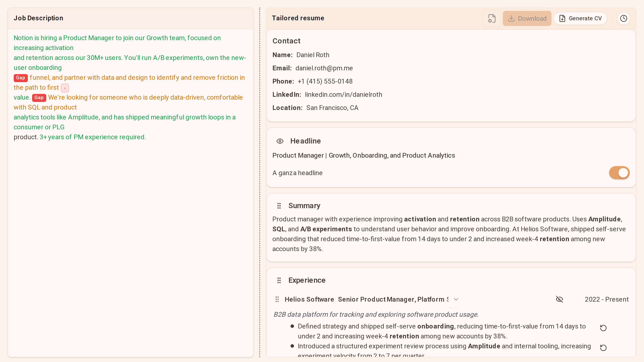
Task: Click the 3+ years of PM experience sentence
Action: (x=93, y=137)
